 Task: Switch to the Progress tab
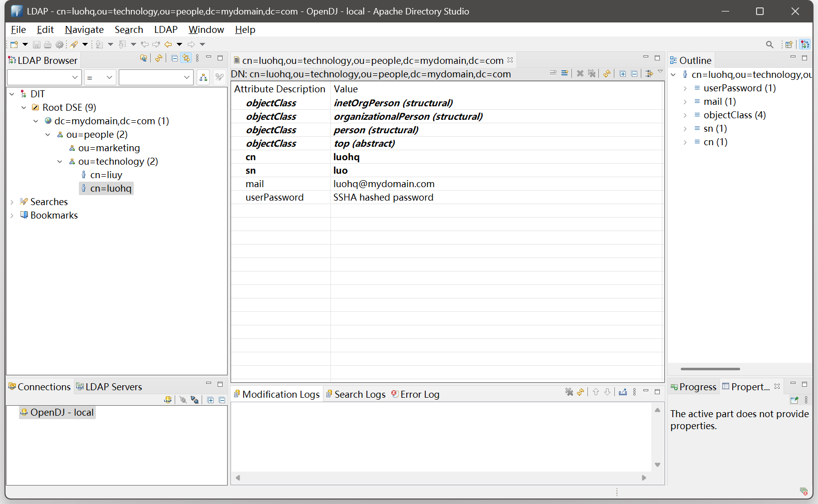point(693,387)
